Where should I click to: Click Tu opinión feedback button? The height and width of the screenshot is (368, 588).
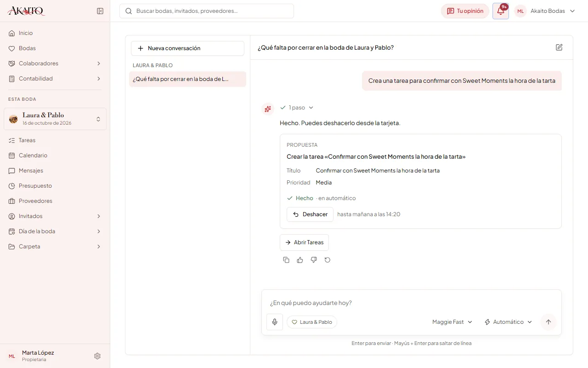465,11
